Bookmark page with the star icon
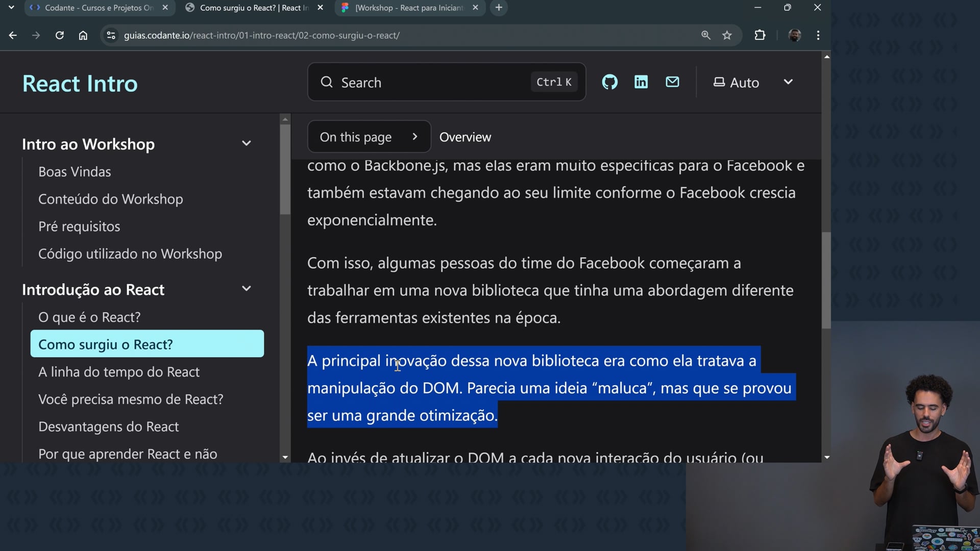The width and height of the screenshot is (980, 551). click(x=727, y=35)
